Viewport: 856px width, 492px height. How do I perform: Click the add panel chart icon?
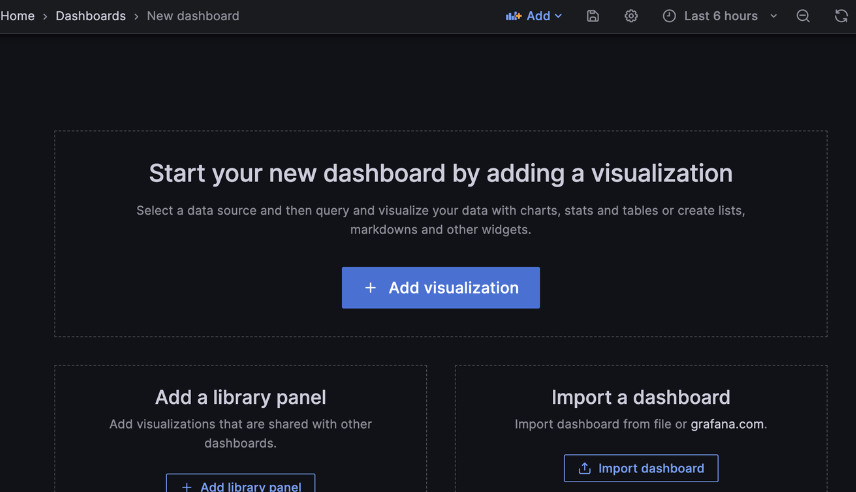click(x=513, y=16)
